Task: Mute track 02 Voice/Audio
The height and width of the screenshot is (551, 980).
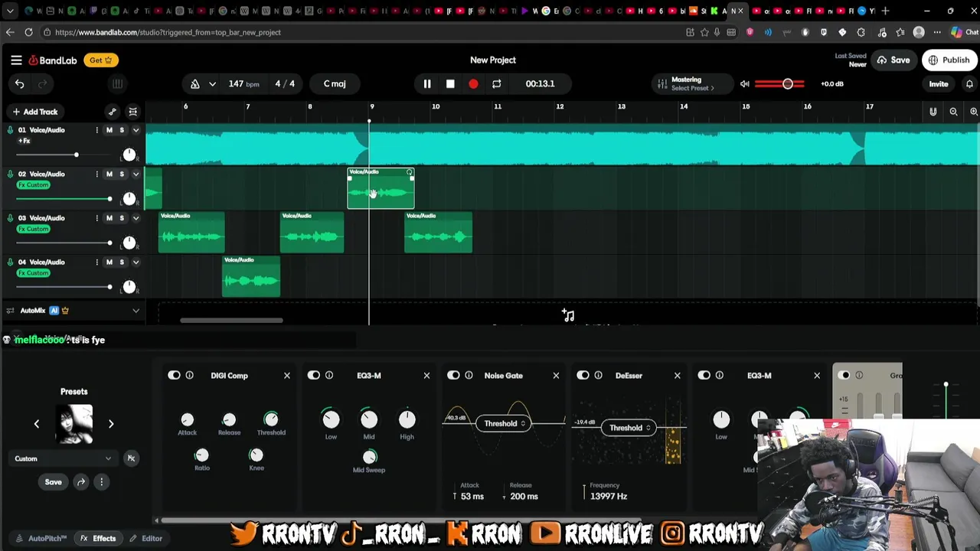Action: click(109, 174)
